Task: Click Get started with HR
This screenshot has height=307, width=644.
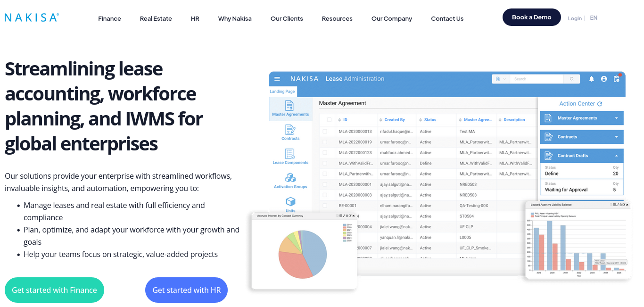Action: [x=187, y=290]
